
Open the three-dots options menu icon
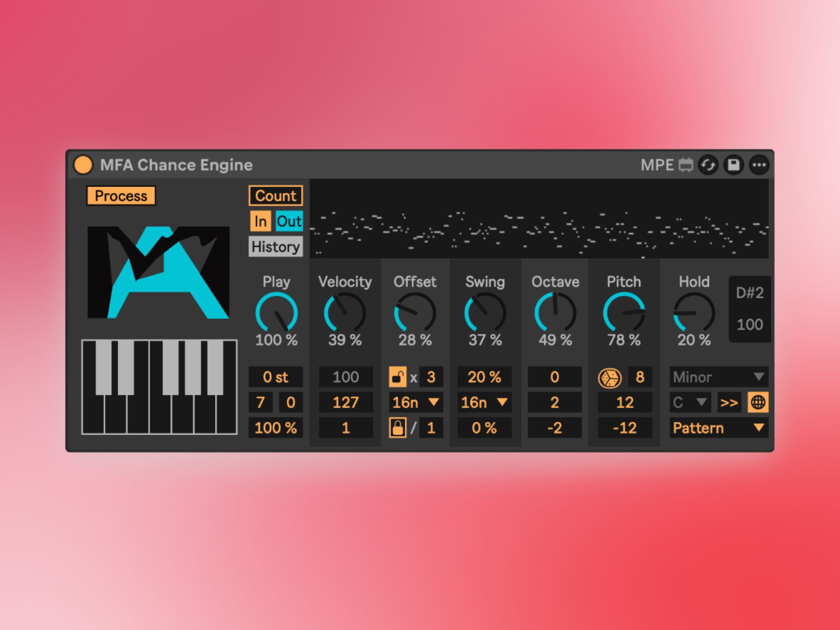pos(759,165)
